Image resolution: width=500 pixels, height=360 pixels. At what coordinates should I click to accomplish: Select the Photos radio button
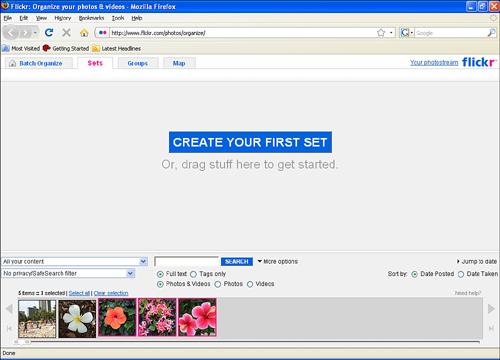tap(218, 284)
